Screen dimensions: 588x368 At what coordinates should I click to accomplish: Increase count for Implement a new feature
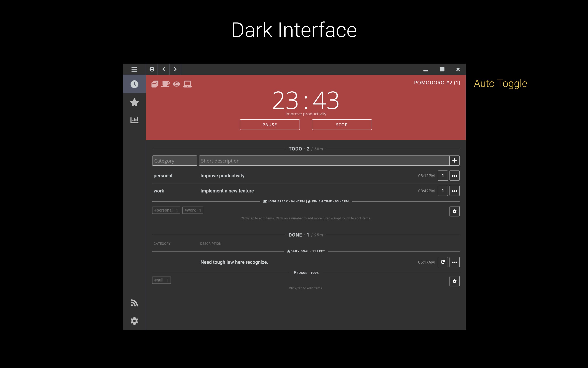(443, 191)
